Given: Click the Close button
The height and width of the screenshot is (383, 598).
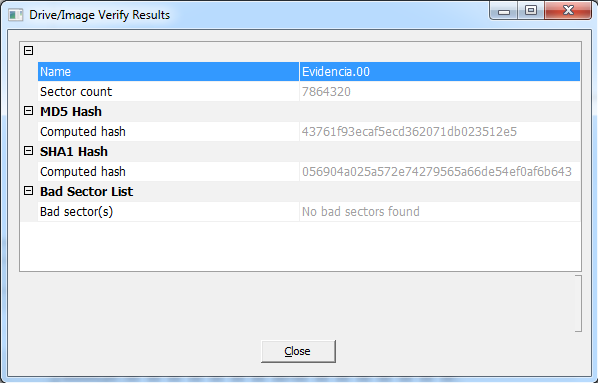Looking at the screenshot, I should coord(298,351).
